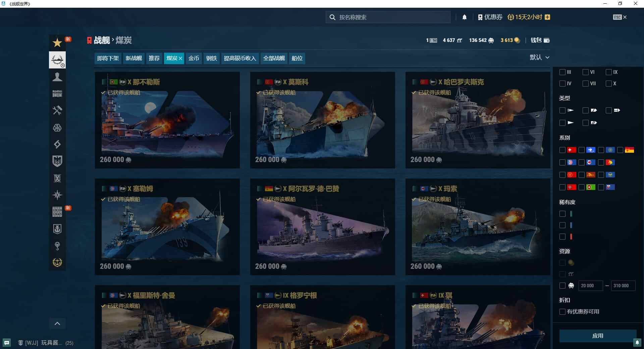This screenshot has height=349, width=644.
Task: Enable the tier VII filter checkbox
Action: (586, 84)
